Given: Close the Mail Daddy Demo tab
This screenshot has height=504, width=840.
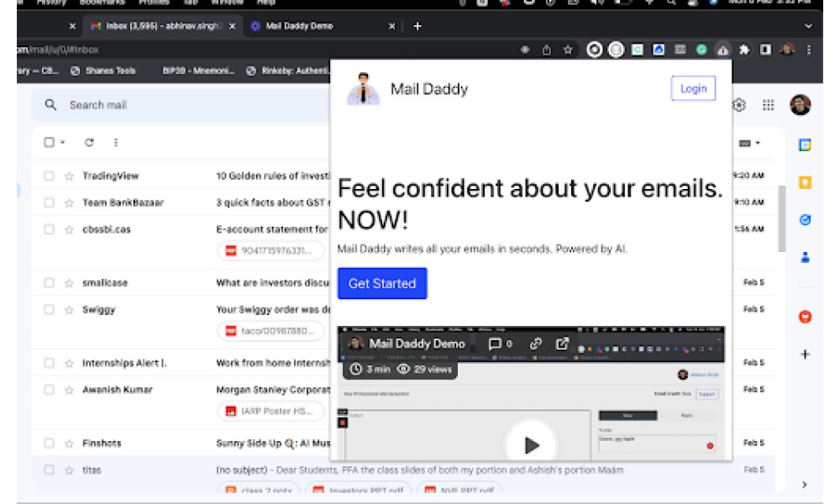Looking at the screenshot, I should tap(391, 26).
